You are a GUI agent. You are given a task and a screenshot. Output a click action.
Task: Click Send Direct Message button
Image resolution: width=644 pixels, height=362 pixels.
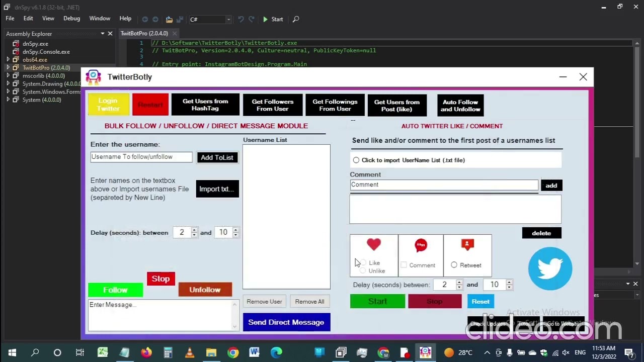pos(286,322)
